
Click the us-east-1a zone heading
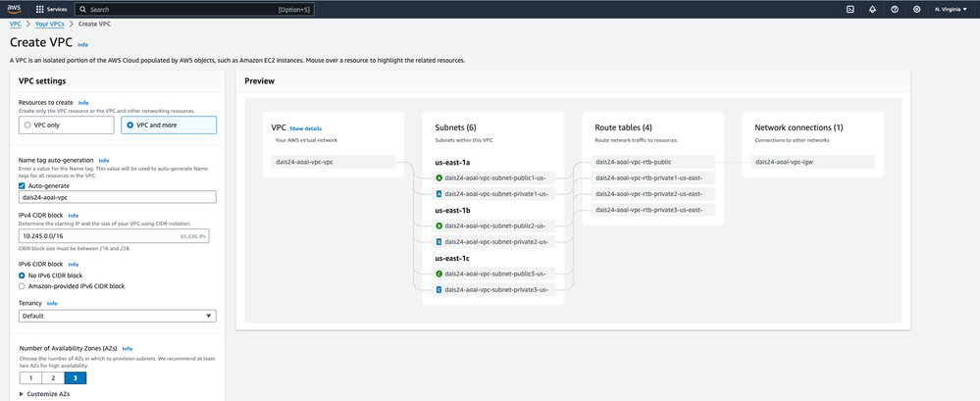click(452, 163)
